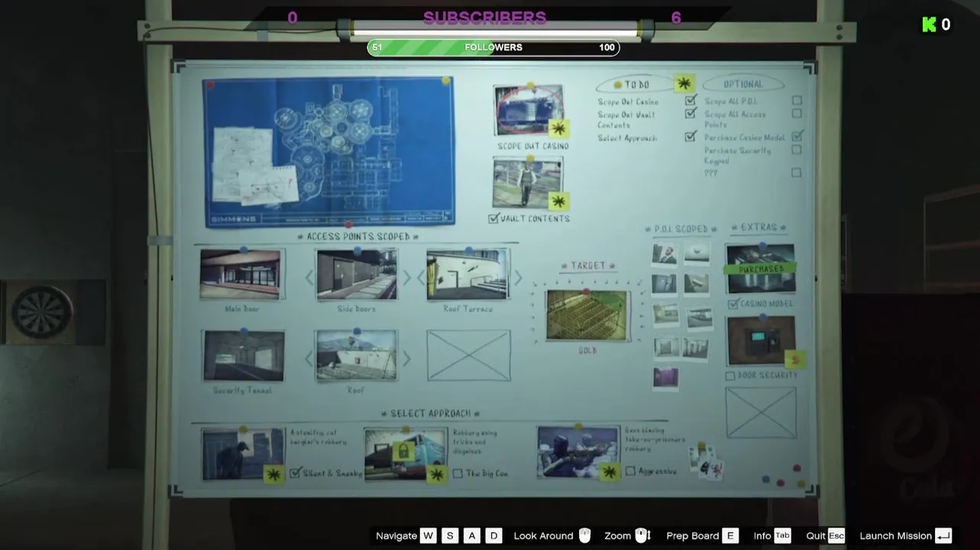980x550 pixels.
Task: Check The Big Con approach checkbox
Action: tap(458, 474)
